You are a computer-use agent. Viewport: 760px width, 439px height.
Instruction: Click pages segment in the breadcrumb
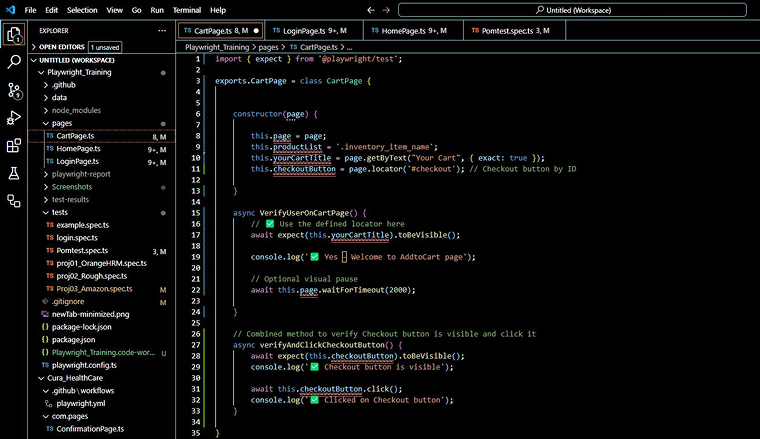click(268, 47)
